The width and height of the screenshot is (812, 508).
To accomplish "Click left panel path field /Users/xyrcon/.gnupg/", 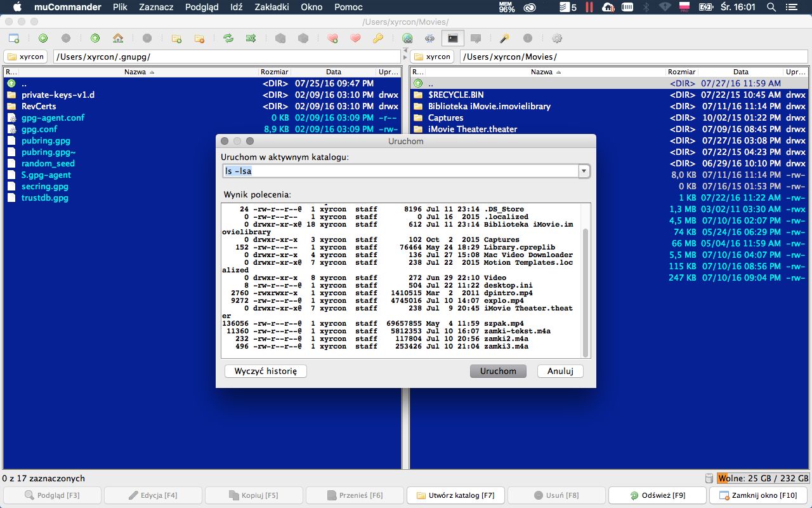I will coord(226,57).
